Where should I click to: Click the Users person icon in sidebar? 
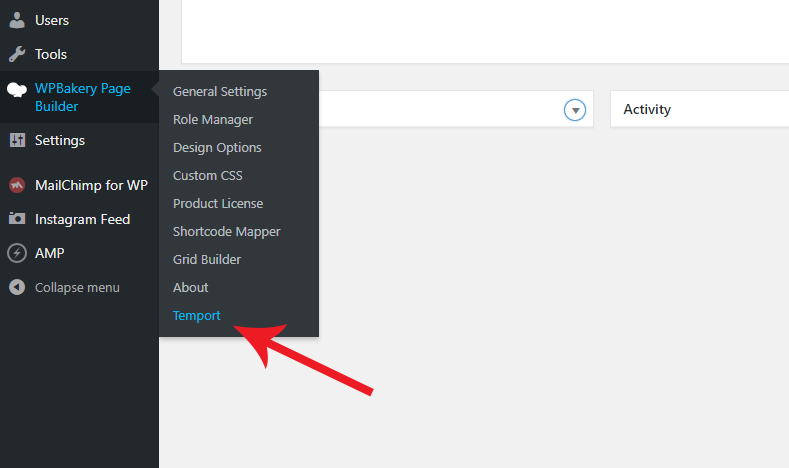pos(16,20)
